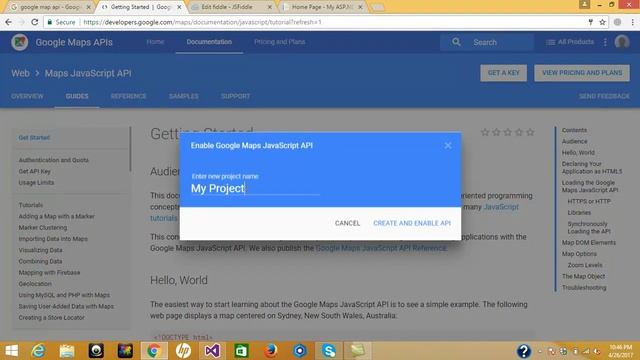Jump to Hello, World in contents
The height and width of the screenshot is (360, 640).
[x=578, y=153]
